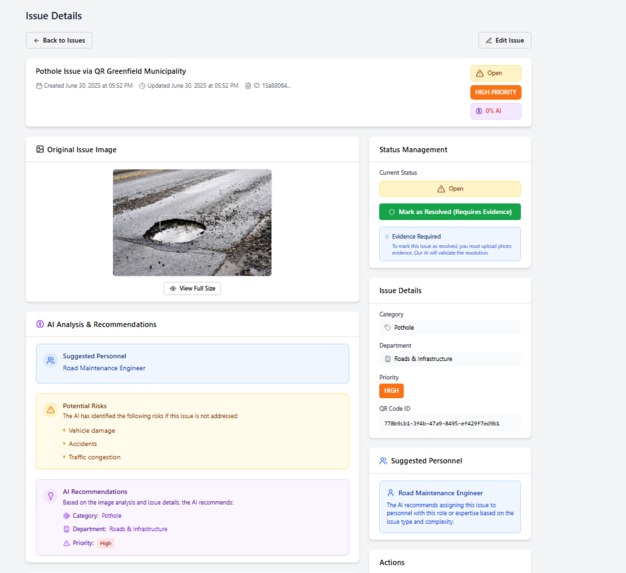Screen dimensions: 626x573
Task: Click the 'Vehicle damage' risk item
Action: pyautogui.click(x=92, y=430)
